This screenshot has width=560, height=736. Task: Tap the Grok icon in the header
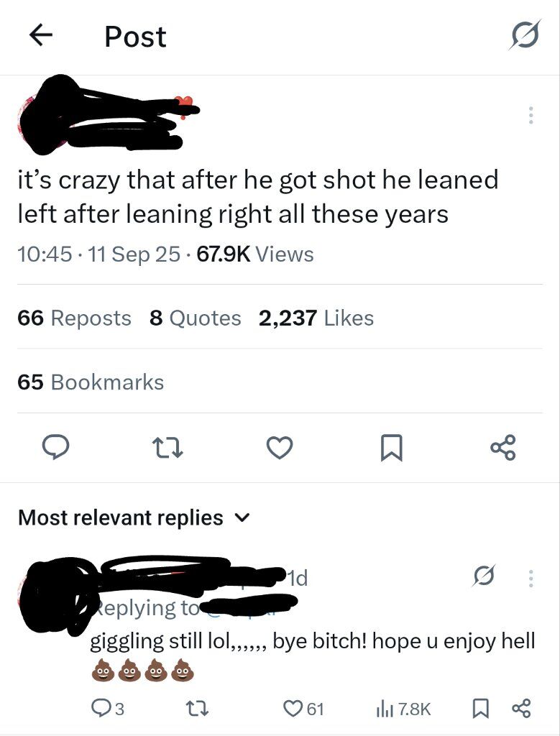[525, 36]
